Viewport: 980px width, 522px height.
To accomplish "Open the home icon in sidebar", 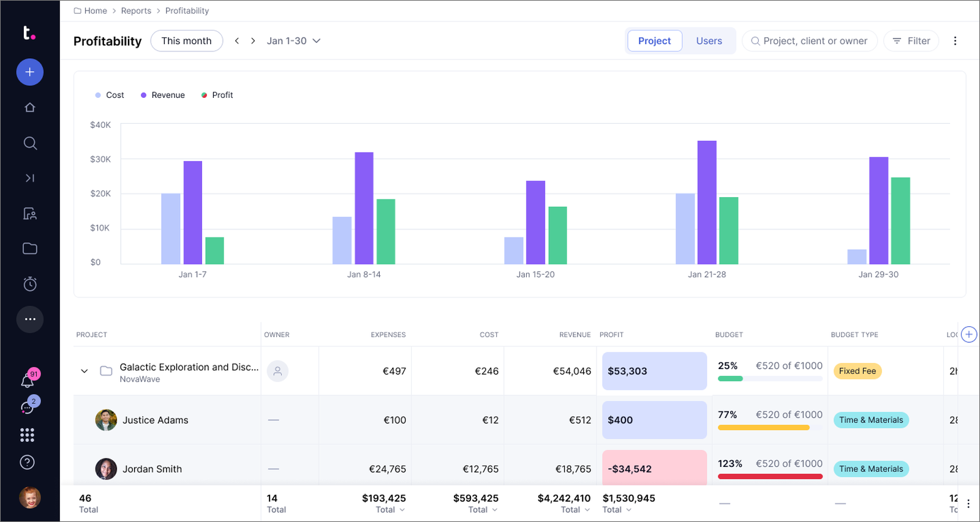I will pos(29,108).
